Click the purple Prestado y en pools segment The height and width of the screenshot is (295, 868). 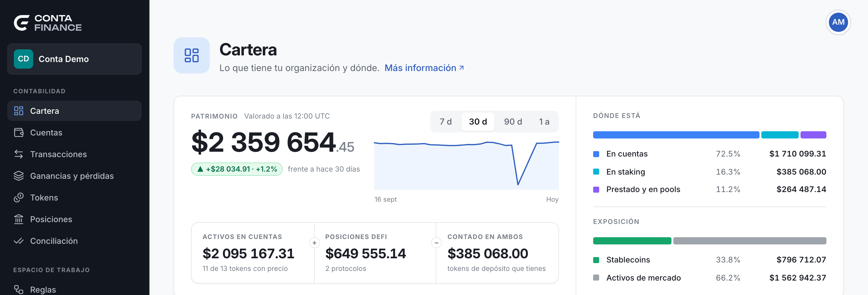pyautogui.click(x=813, y=135)
